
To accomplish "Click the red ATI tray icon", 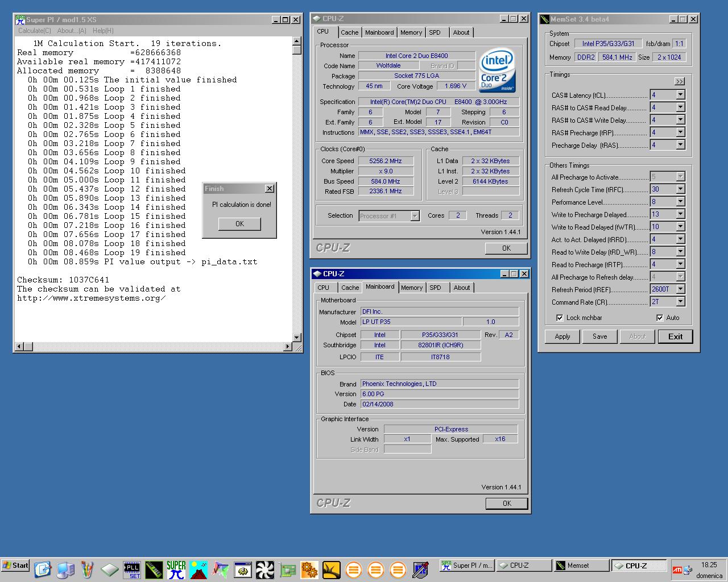I will 677,570.
